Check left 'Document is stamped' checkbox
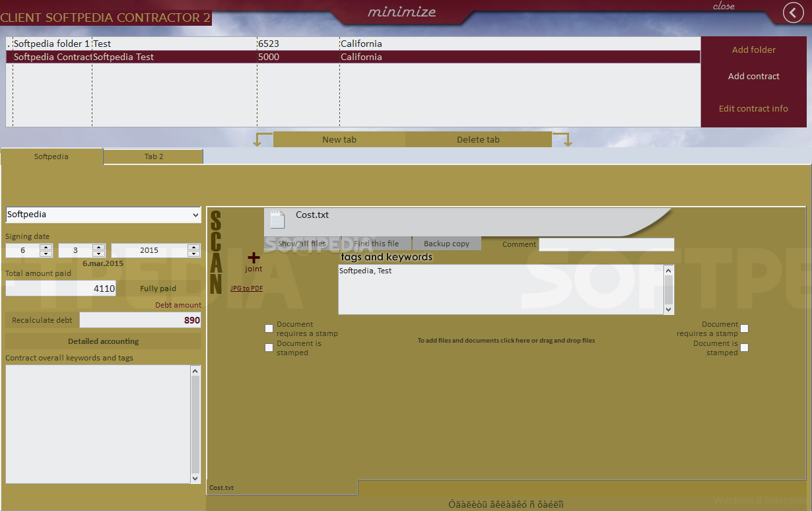The image size is (812, 511). point(269,347)
